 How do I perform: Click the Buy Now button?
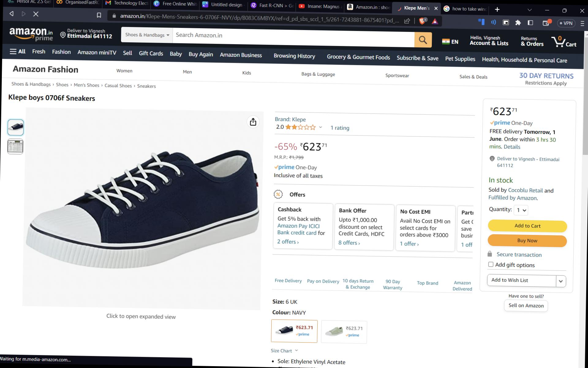coord(527,241)
